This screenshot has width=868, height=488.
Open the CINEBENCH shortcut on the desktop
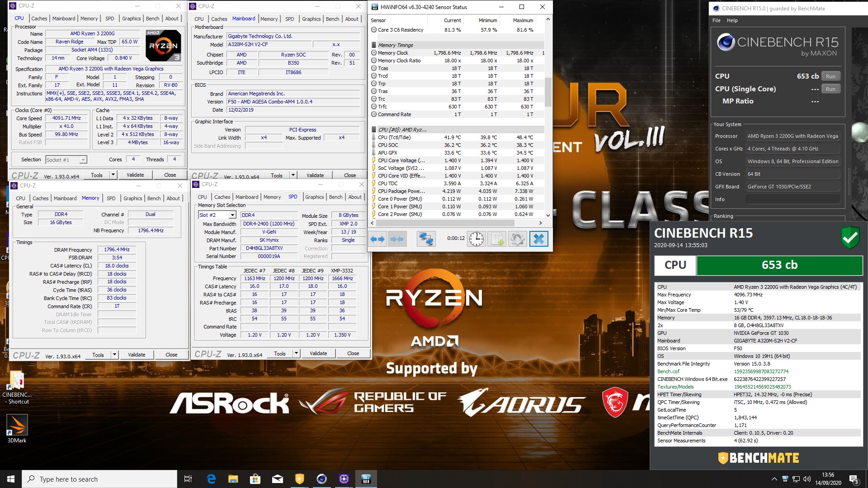coord(17,387)
